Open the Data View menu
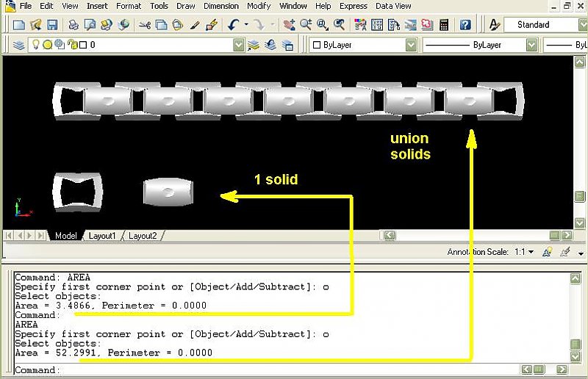 [393, 6]
